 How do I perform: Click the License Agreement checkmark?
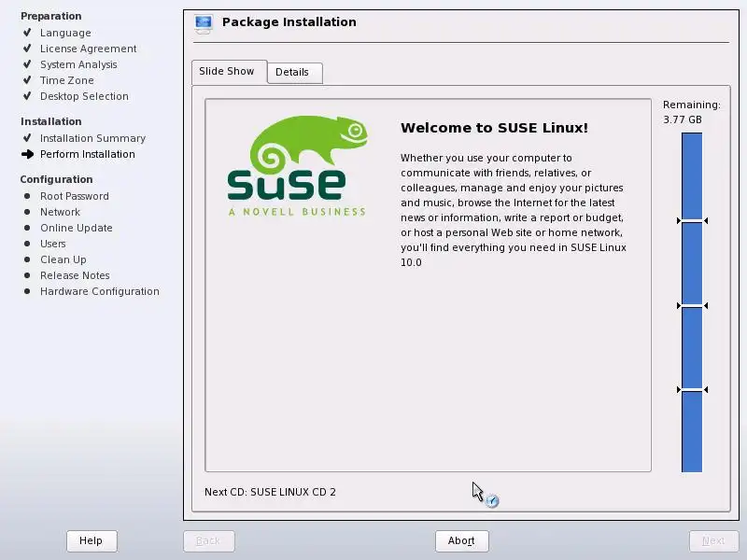coord(27,49)
